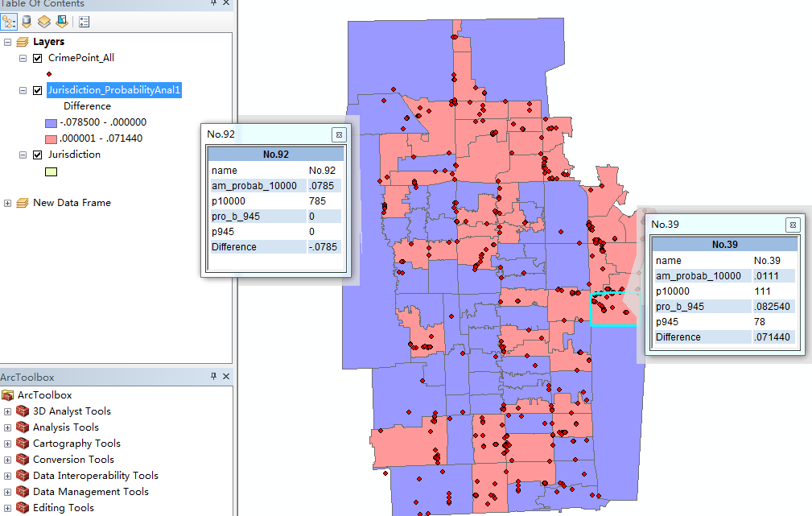Pin the ArcToolbox panel
Screen dimensions: 812x516
213,377
